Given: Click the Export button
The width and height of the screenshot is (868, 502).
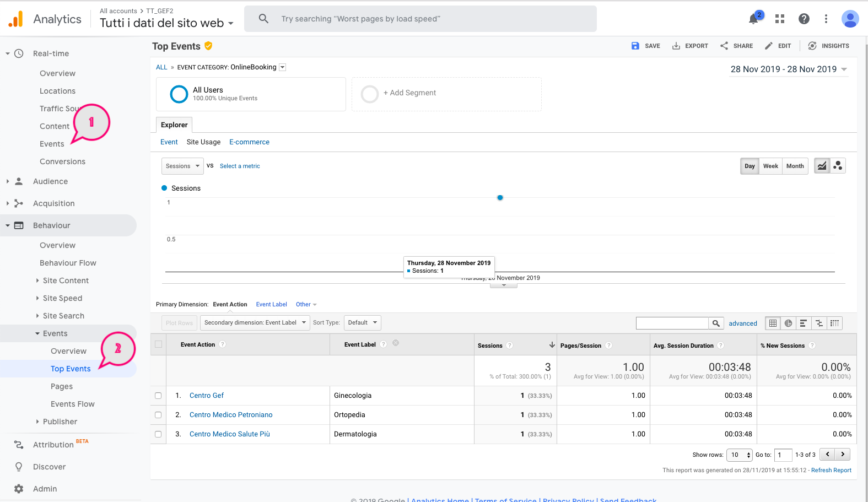Looking at the screenshot, I should tap(690, 46).
